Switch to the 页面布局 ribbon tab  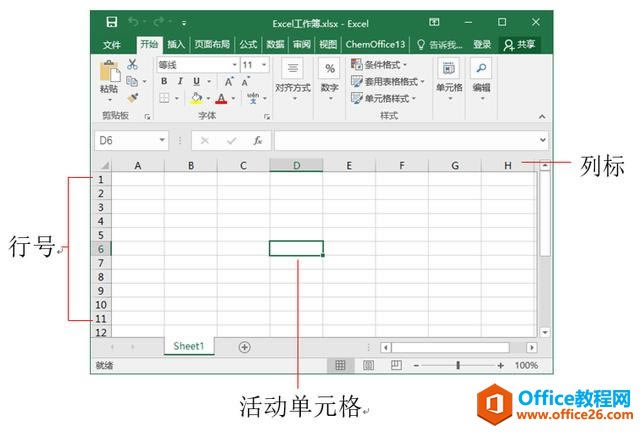(x=212, y=44)
